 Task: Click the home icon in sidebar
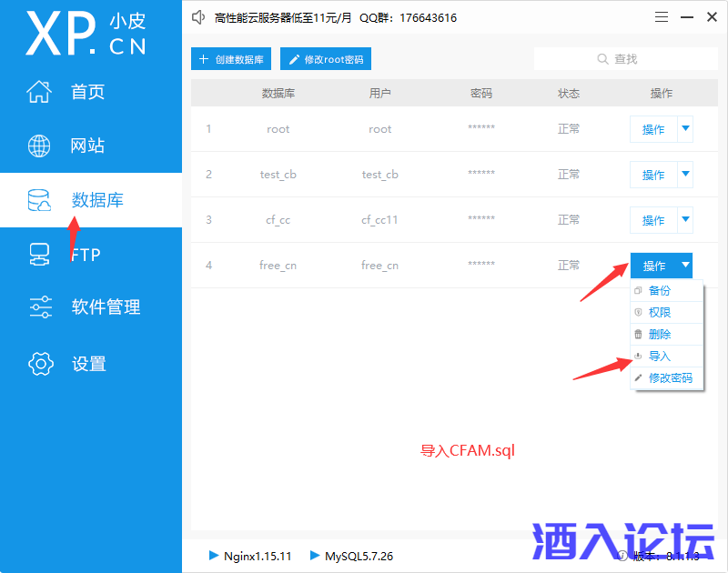(x=39, y=91)
